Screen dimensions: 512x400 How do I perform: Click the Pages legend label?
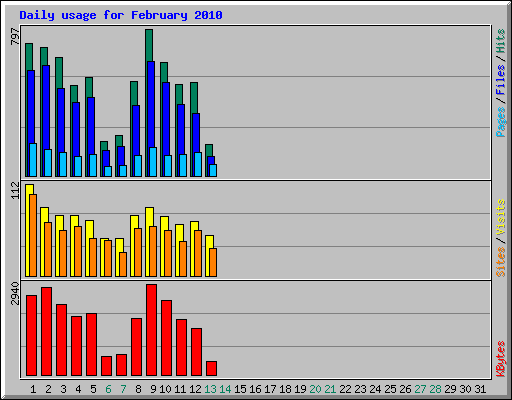pyautogui.click(x=500, y=122)
